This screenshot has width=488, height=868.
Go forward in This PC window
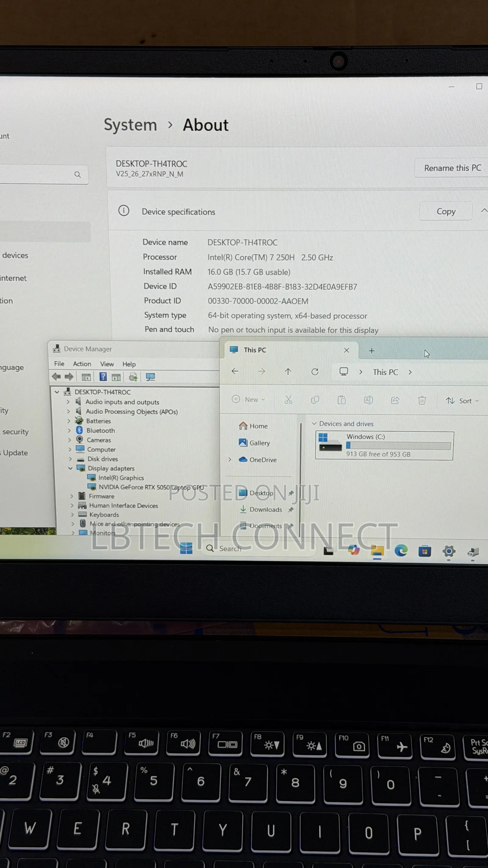[x=261, y=372]
